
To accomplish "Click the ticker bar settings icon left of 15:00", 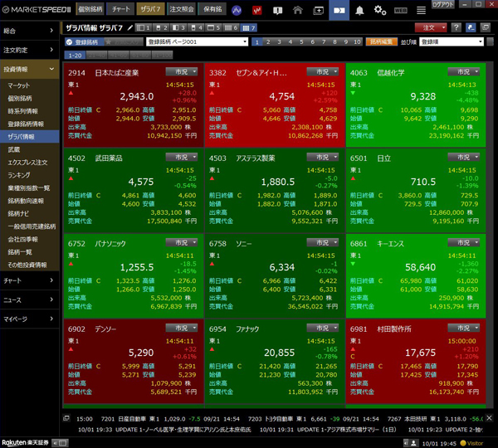I will coord(66,418).
